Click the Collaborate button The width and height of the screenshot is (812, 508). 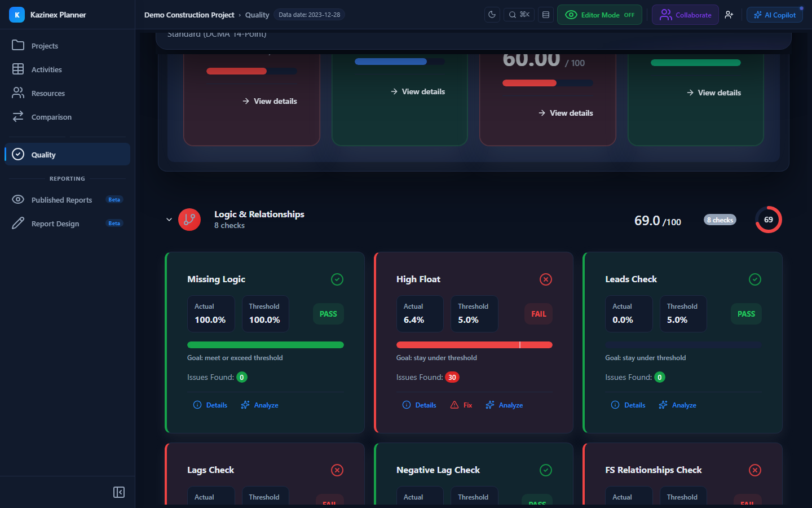click(x=685, y=15)
